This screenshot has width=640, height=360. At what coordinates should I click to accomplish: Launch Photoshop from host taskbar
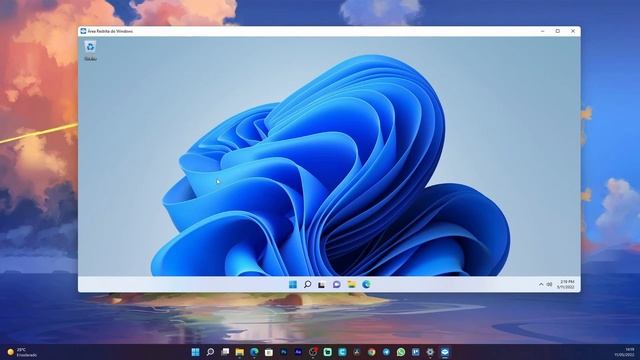click(284, 352)
